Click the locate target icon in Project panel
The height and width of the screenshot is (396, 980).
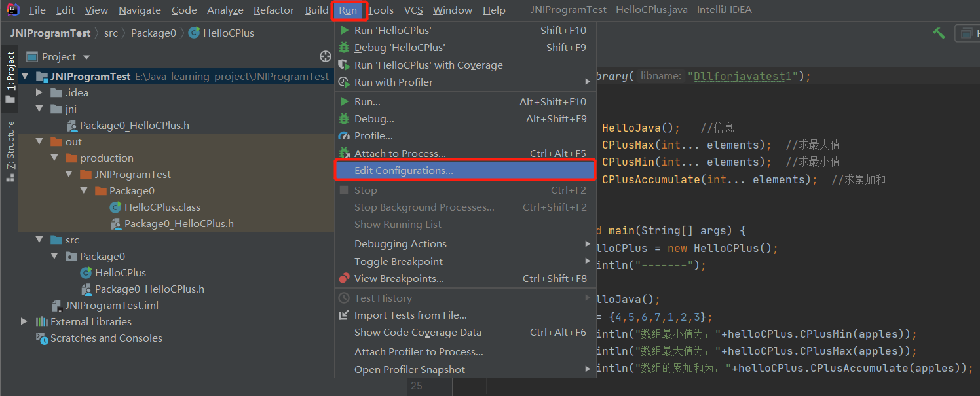pyautogui.click(x=325, y=57)
